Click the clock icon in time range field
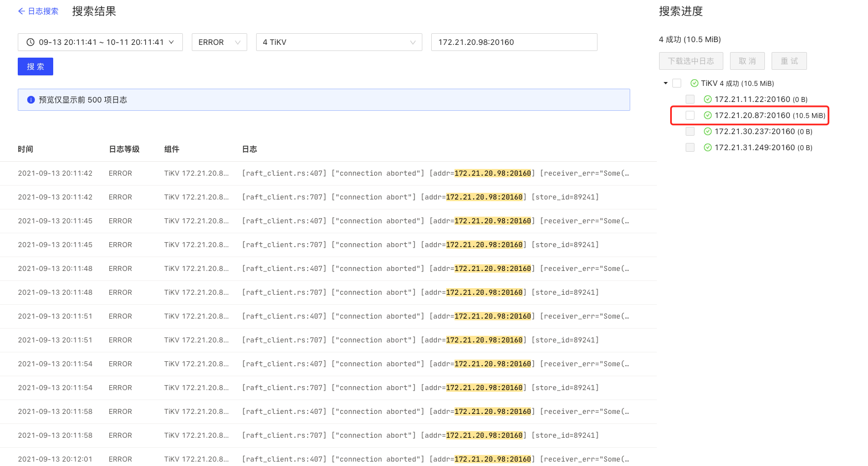 pos(30,42)
